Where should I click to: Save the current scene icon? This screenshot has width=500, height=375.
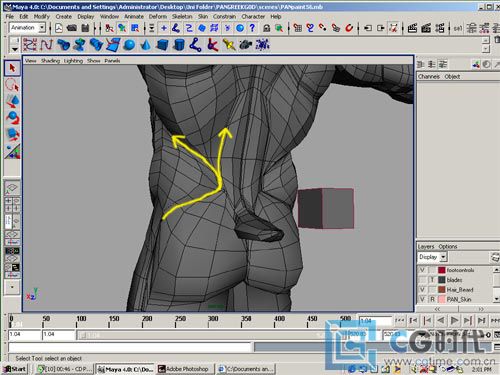coord(85,28)
